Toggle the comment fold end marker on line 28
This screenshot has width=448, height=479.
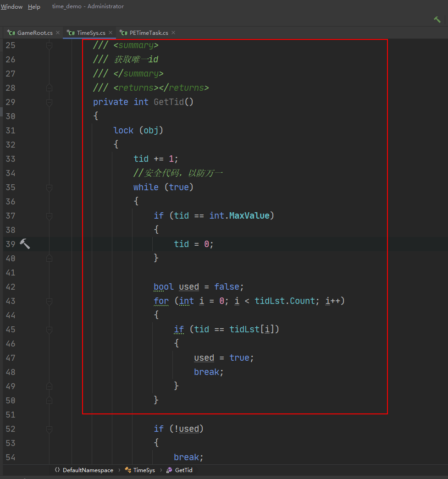49,88
